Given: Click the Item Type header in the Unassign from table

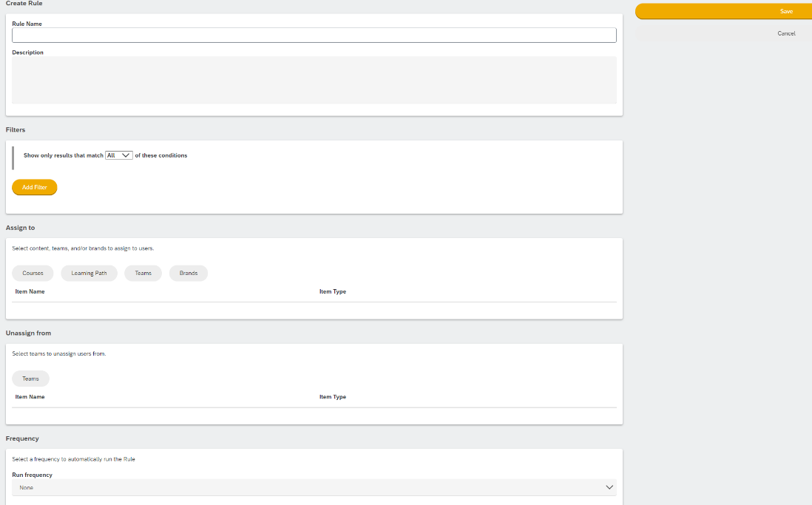Looking at the screenshot, I should click(333, 397).
